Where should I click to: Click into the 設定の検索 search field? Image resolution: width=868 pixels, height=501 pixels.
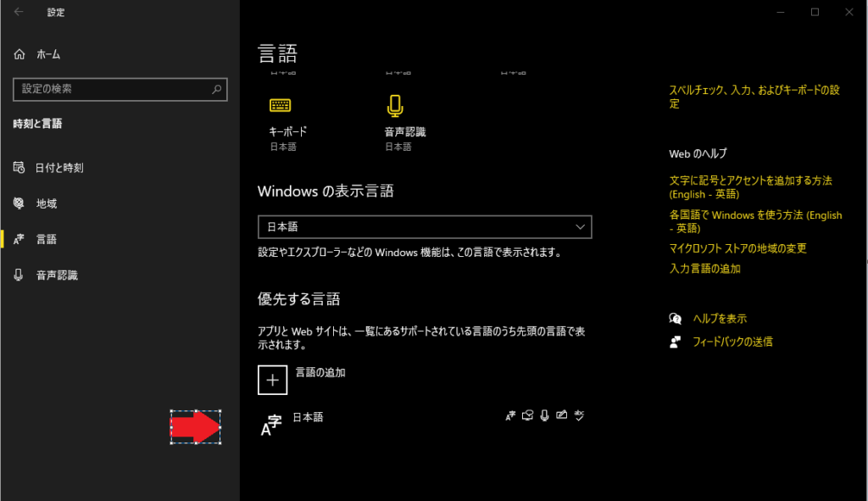click(x=120, y=89)
